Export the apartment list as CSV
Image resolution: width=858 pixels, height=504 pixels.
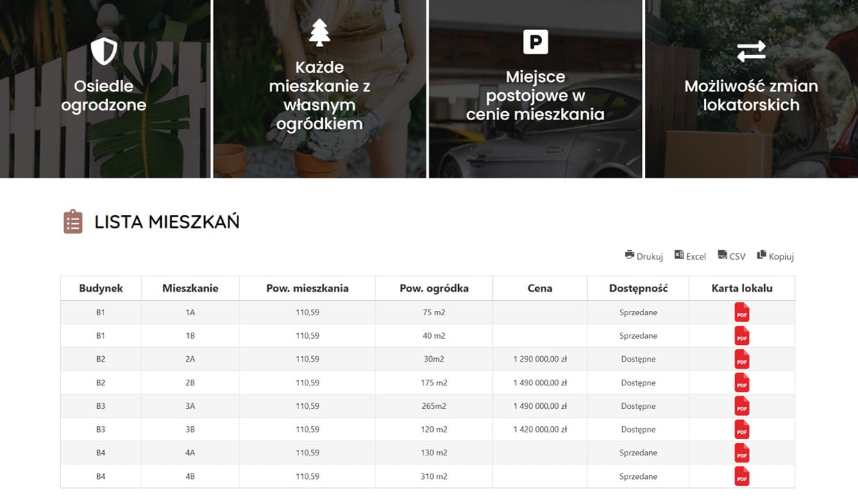(732, 256)
